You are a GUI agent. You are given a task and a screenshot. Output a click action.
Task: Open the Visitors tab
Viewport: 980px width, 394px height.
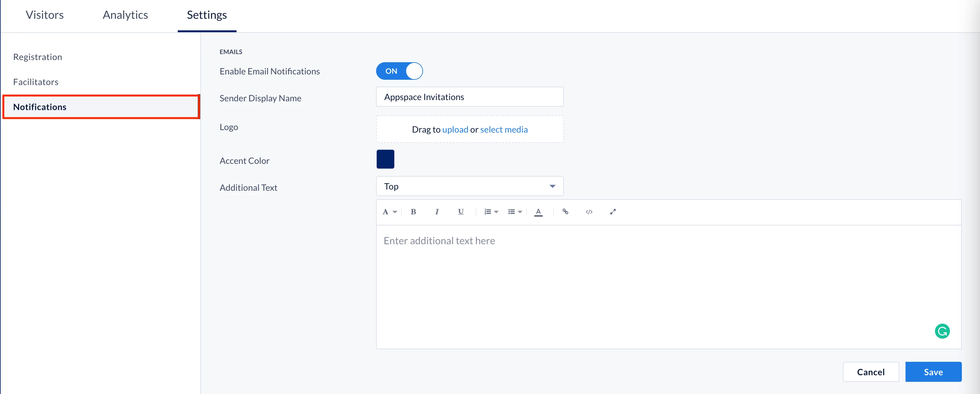tap(44, 15)
